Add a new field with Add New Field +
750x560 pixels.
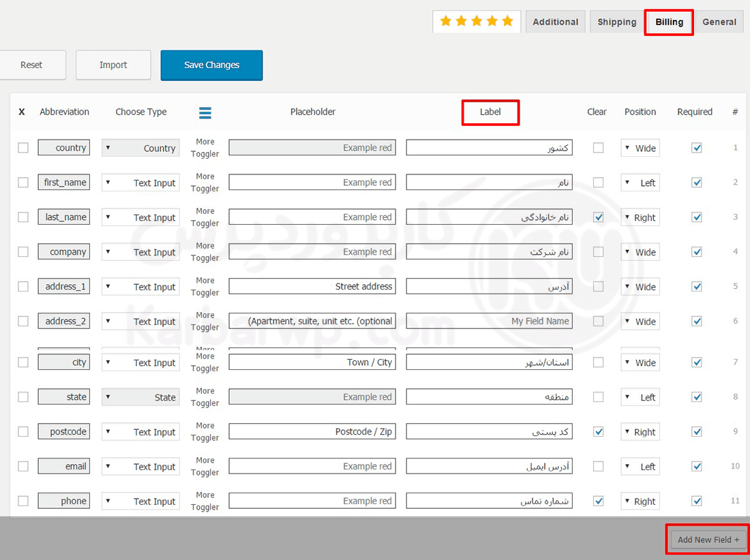tap(708, 540)
